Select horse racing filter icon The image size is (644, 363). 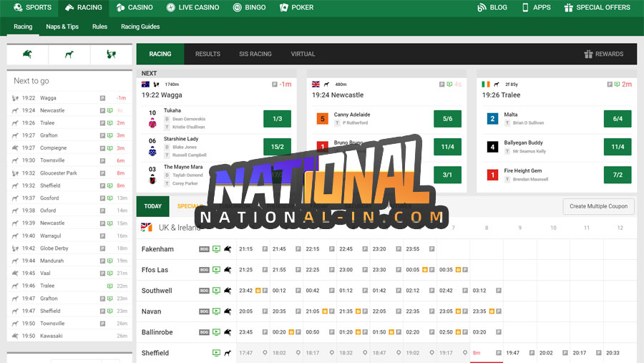(27, 54)
